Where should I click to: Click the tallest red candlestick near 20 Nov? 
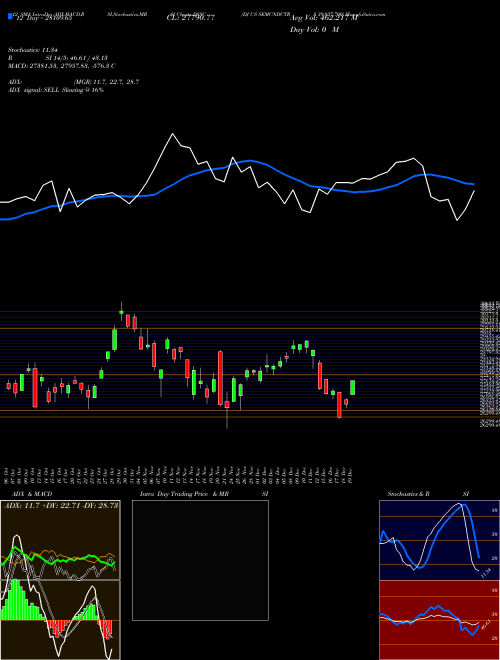[x=220, y=378]
